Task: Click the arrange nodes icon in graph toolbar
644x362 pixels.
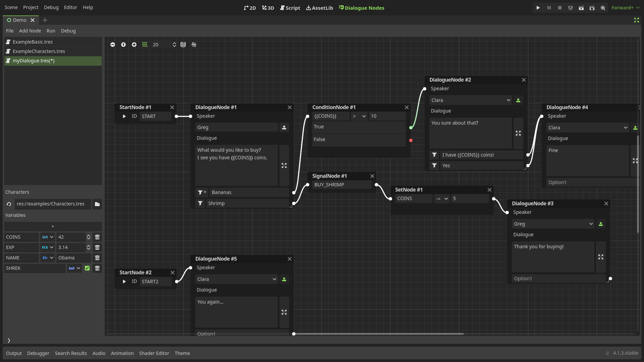Action: [x=194, y=45]
